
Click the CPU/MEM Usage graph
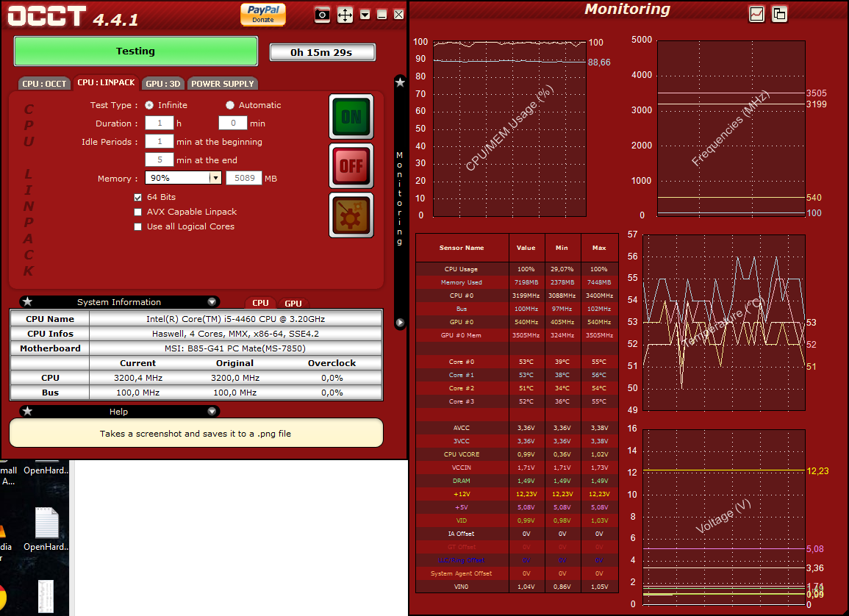coord(509,129)
